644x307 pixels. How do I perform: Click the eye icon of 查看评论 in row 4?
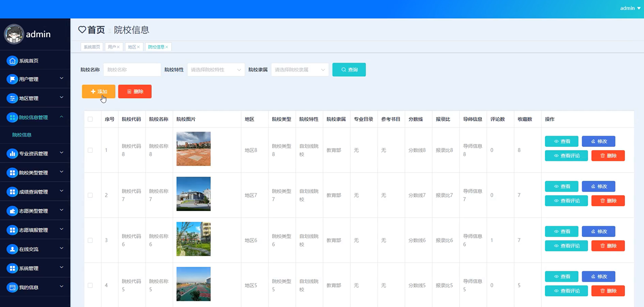(556, 291)
